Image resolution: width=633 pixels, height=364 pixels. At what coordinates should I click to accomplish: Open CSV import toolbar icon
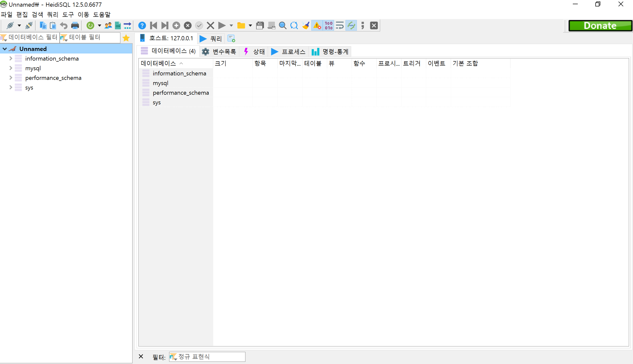click(118, 25)
